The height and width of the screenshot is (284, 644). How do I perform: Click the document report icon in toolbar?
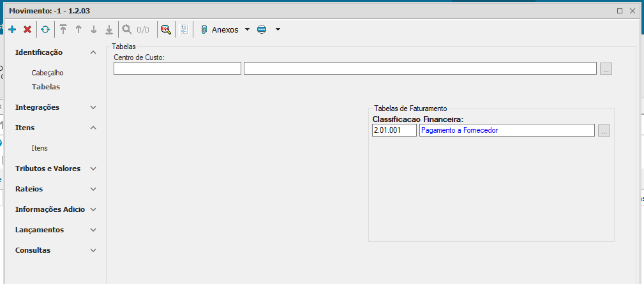point(184,29)
